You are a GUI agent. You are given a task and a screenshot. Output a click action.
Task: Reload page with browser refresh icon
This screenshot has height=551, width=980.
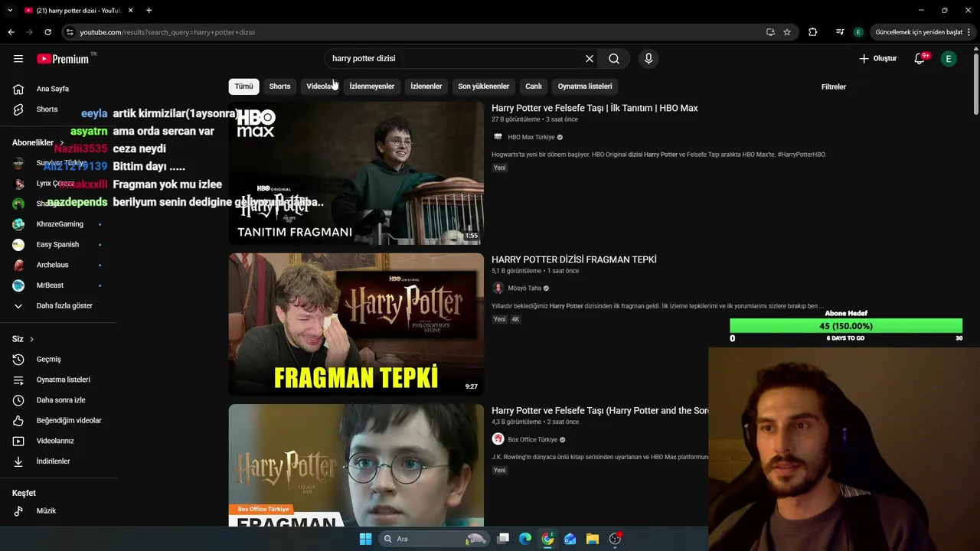click(47, 32)
